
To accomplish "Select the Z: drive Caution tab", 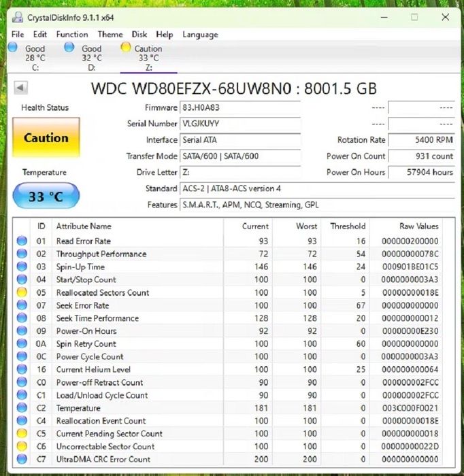I will pyautogui.click(x=148, y=57).
